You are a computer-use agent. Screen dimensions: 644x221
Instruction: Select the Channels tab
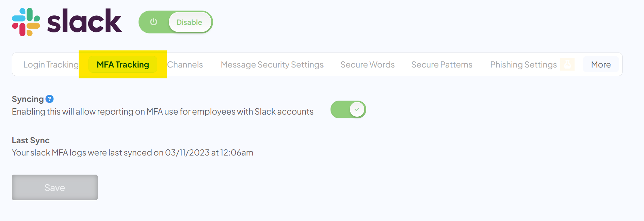[x=185, y=64]
